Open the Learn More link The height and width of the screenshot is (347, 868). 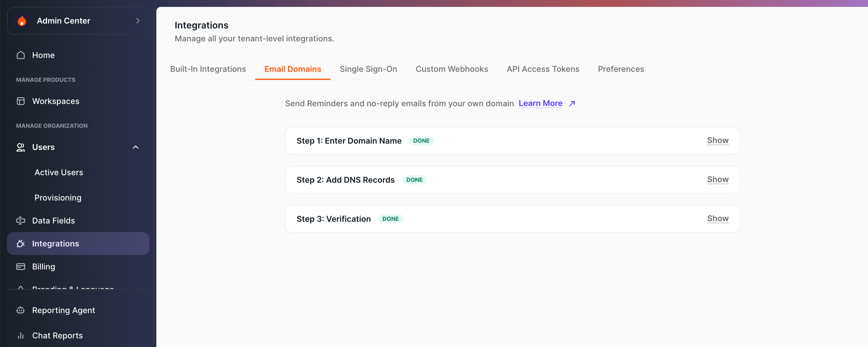[x=540, y=103]
